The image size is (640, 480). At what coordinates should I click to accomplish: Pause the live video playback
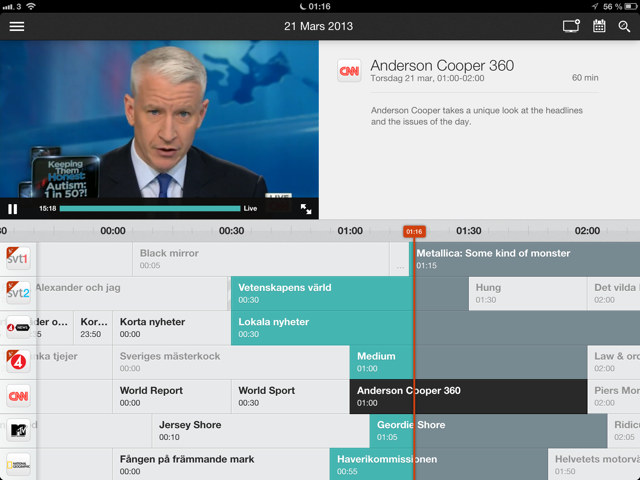point(13,209)
